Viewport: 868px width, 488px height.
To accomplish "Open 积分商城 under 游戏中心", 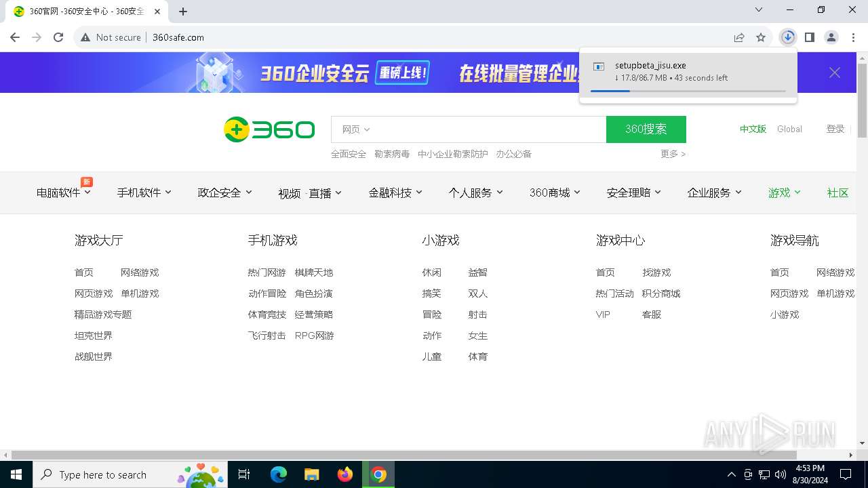I will click(x=661, y=293).
